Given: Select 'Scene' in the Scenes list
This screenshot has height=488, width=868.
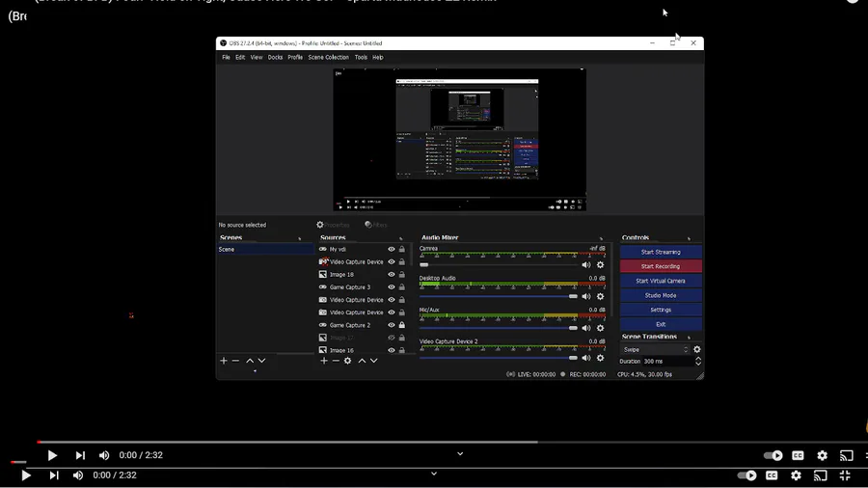Looking at the screenshot, I should point(265,250).
